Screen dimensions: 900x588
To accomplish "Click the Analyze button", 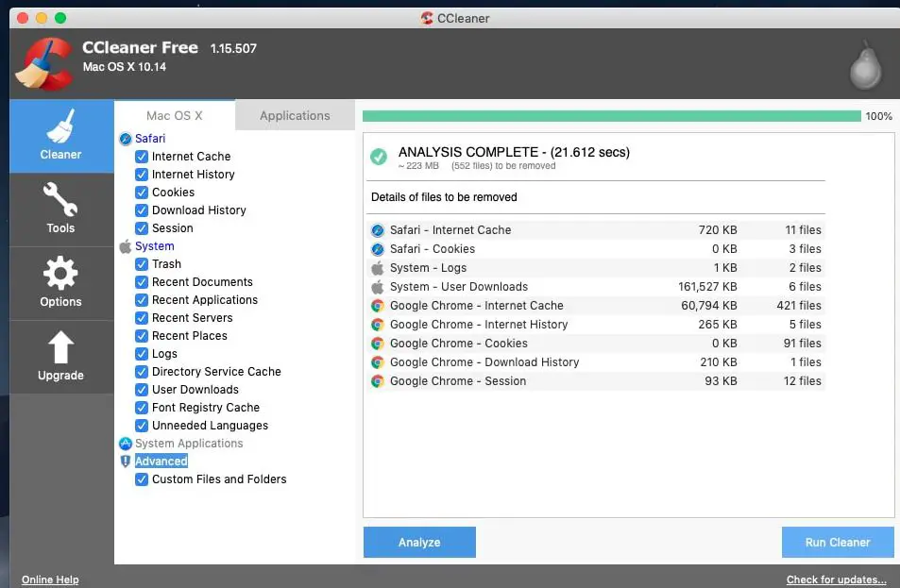I will tap(419, 542).
